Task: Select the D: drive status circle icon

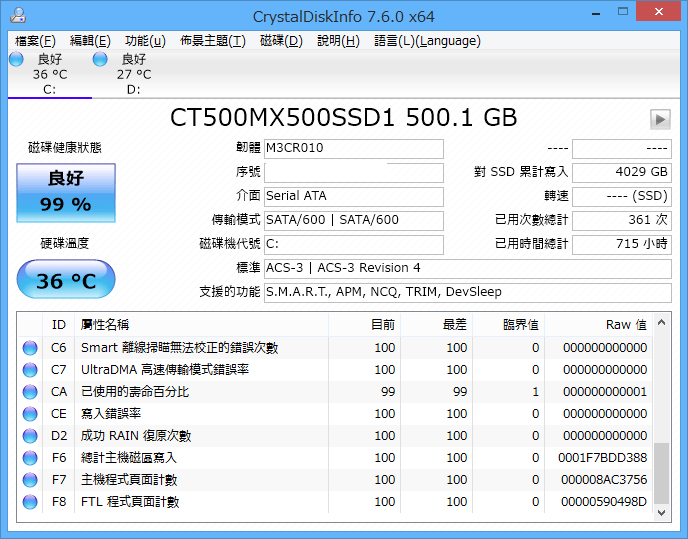Action: pyautogui.click(x=100, y=59)
